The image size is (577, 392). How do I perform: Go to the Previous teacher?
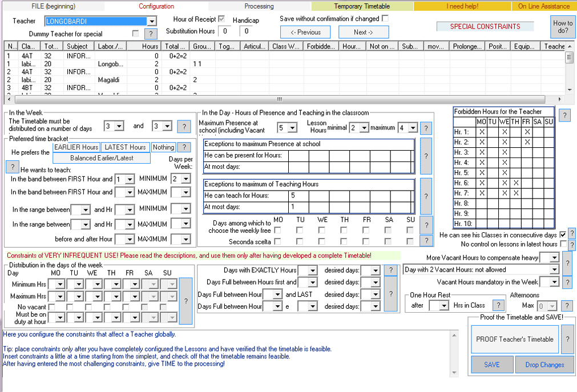(x=305, y=32)
